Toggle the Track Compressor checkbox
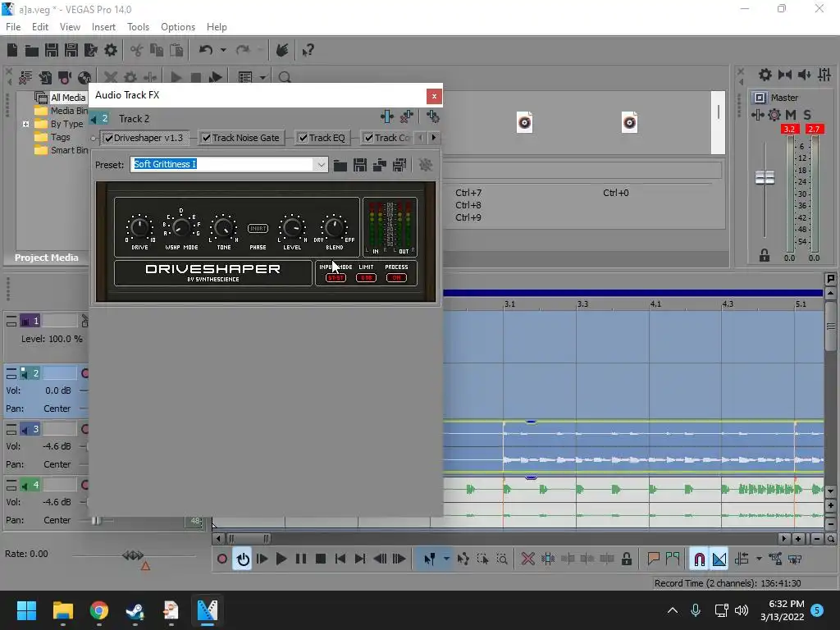This screenshot has height=630, width=840. pos(368,138)
